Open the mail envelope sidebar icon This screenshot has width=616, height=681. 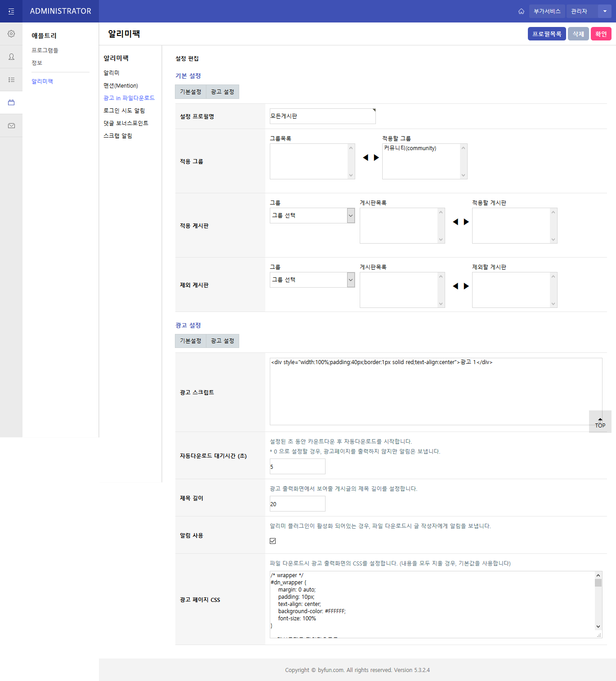[11, 126]
